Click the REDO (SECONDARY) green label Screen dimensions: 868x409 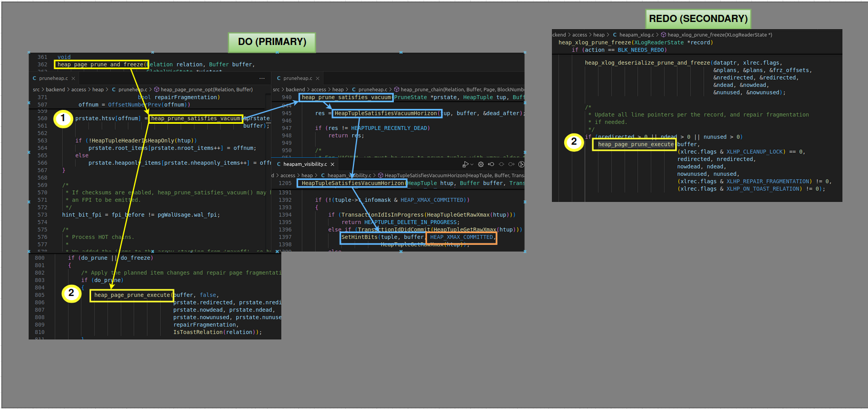(x=698, y=19)
